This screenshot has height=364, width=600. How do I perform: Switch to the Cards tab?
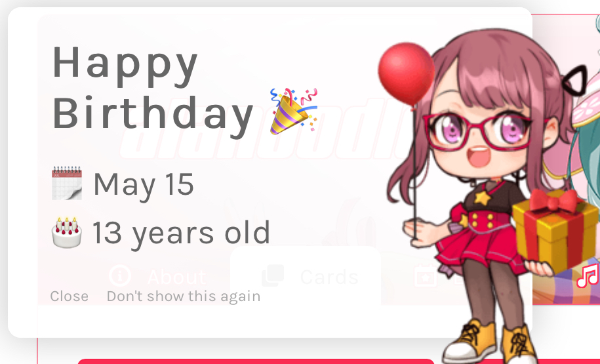306,276
